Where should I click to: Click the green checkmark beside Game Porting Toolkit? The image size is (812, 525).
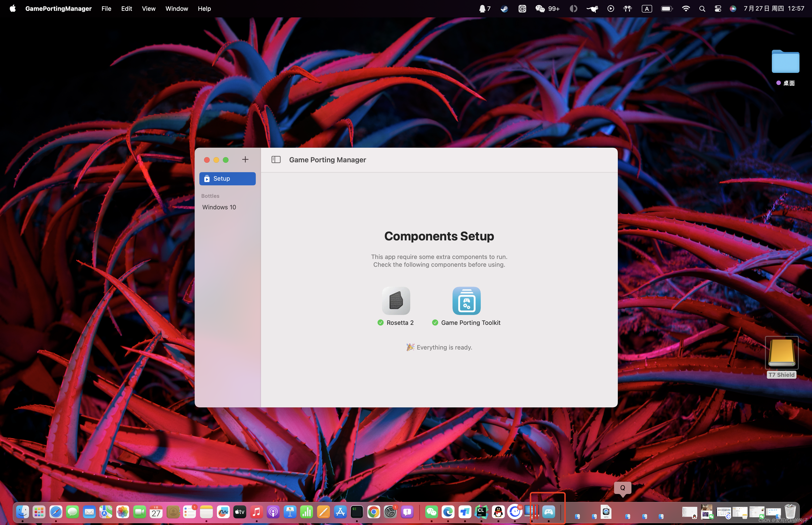[435, 322]
